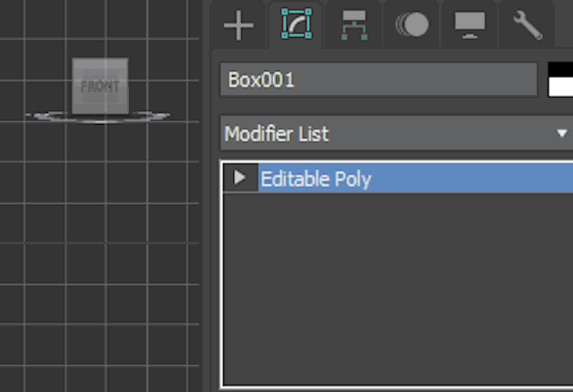
Task: Switch to the Modify panel tab
Action: click(296, 25)
